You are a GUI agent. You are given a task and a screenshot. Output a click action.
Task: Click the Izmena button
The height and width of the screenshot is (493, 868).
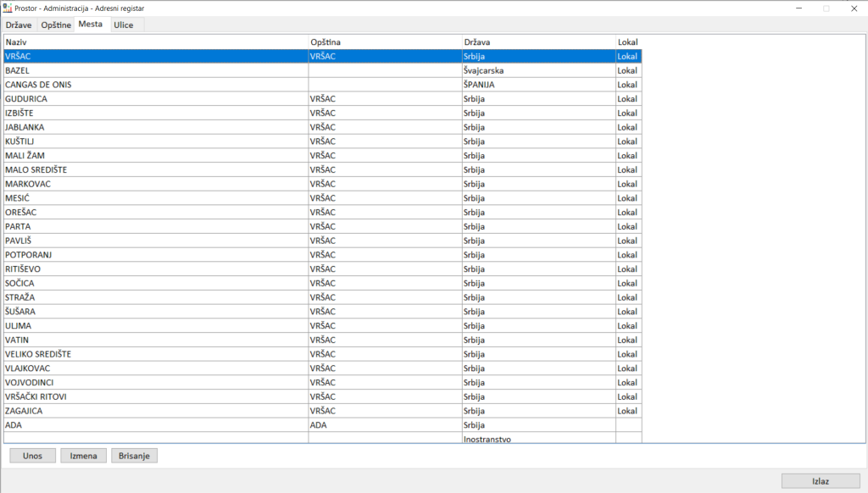[83, 456]
